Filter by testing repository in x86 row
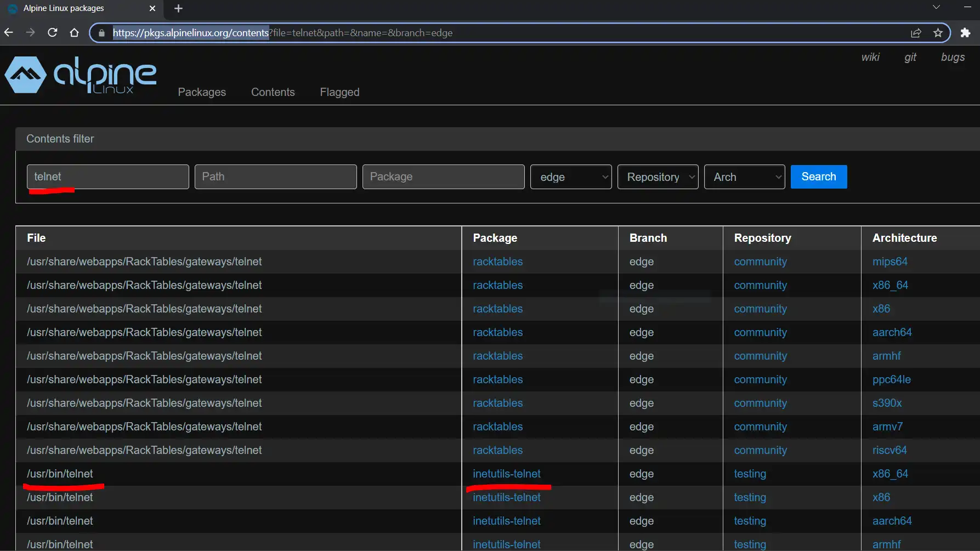 pyautogui.click(x=750, y=497)
